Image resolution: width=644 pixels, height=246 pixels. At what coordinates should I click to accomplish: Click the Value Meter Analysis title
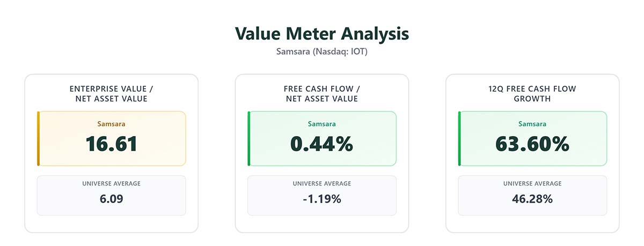[x=322, y=34]
